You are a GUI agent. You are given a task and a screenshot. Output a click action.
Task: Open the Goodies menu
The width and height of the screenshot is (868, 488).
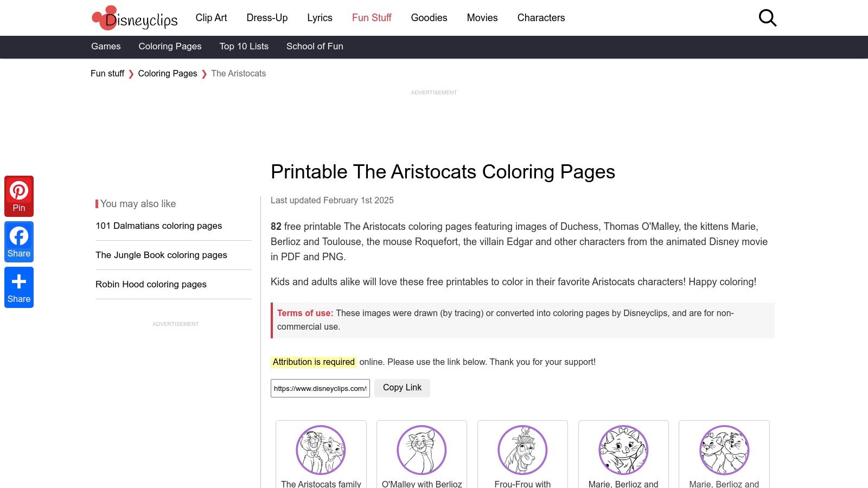click(x=429, y=18)
